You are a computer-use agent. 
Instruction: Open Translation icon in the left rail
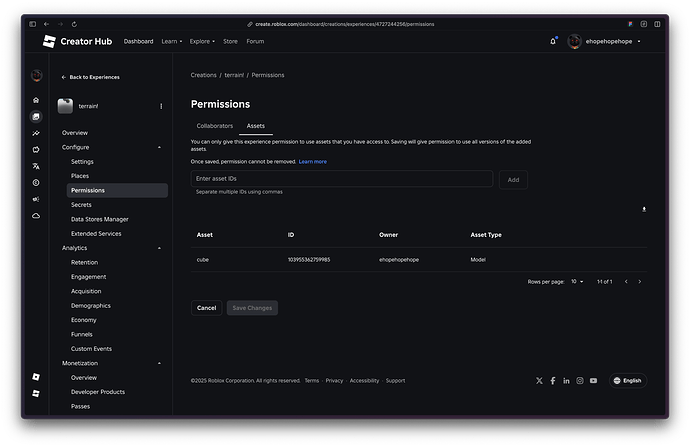(36, 166)
